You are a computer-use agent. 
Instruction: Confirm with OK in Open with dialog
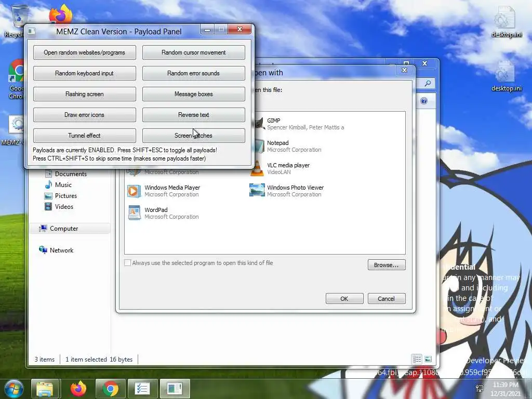(344, 299)
